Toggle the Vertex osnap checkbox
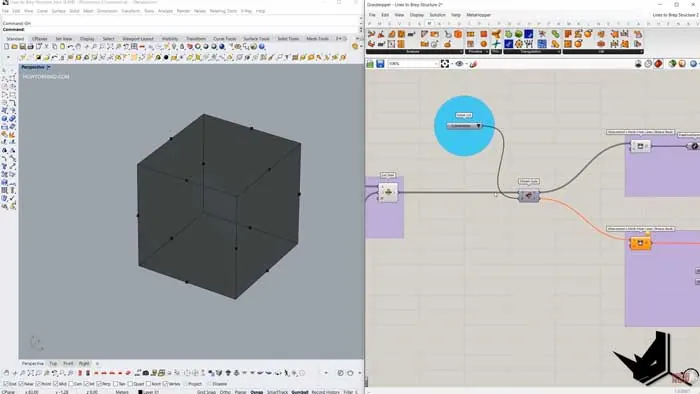This screenshot has height=394, width=700. click(x=166, y=384)
